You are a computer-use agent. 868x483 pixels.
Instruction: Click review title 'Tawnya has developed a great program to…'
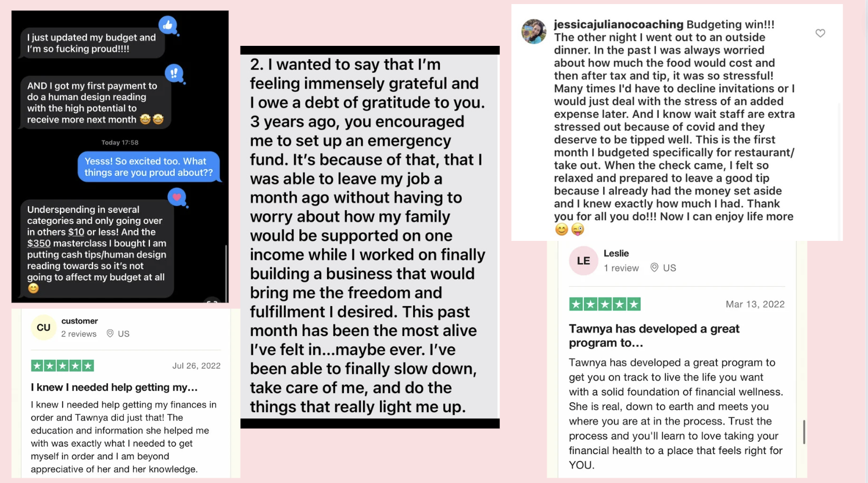(654, 336)
